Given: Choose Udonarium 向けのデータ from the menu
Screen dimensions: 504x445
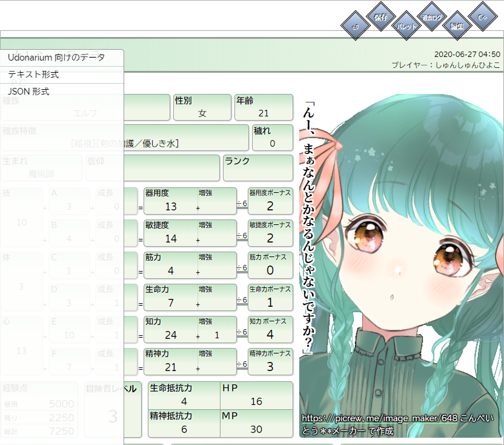Looking at the screenshot, I should click(62, 58).
